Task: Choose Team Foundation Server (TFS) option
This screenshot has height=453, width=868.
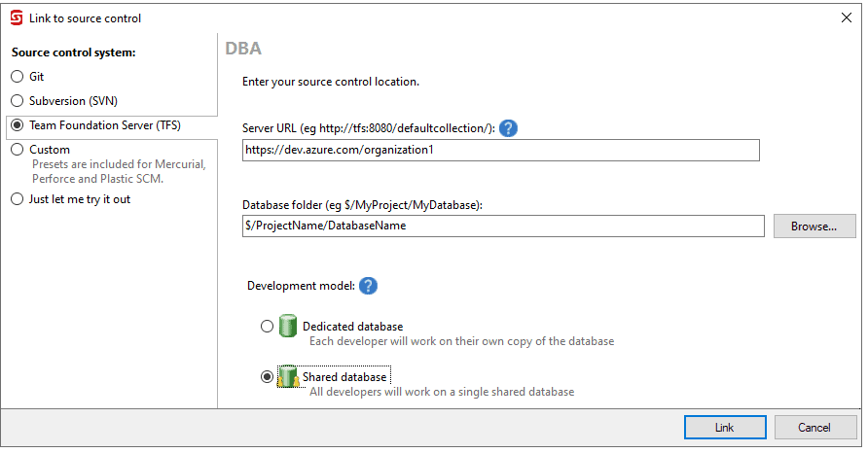Action: [x=18, y=125]
